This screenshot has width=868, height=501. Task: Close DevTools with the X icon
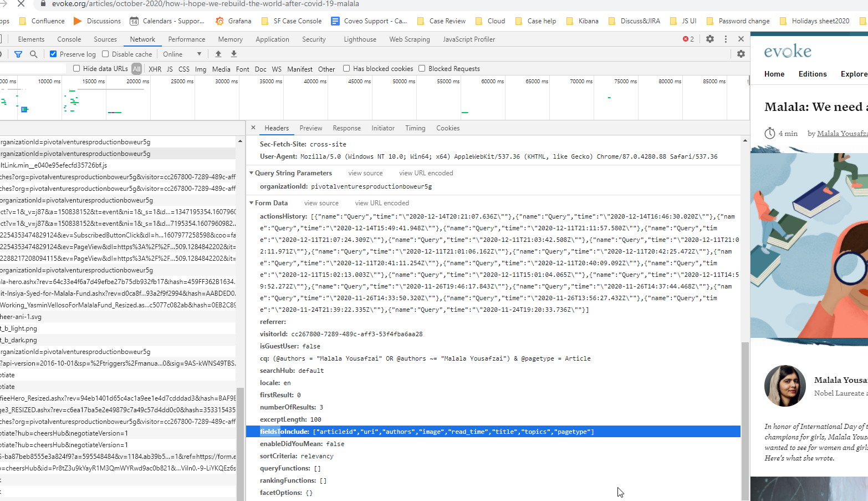(741, 39)
